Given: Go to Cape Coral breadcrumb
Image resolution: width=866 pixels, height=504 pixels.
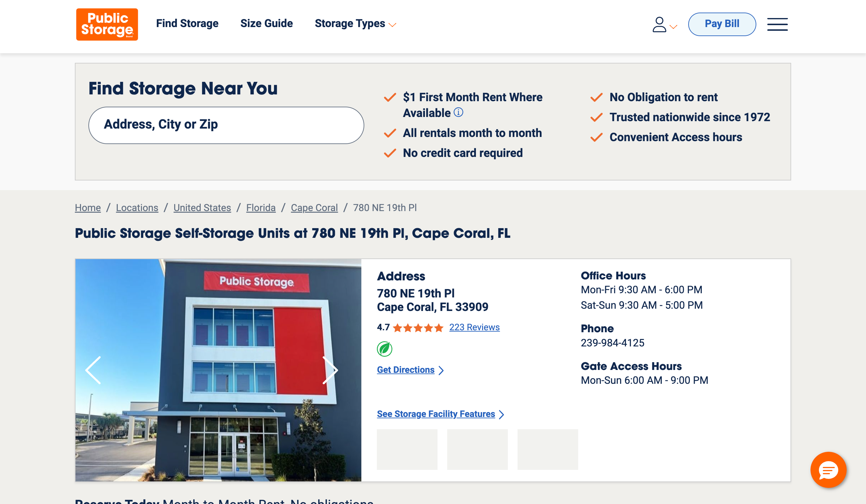Looking at the screenshot, I should [x=314, y=208].
